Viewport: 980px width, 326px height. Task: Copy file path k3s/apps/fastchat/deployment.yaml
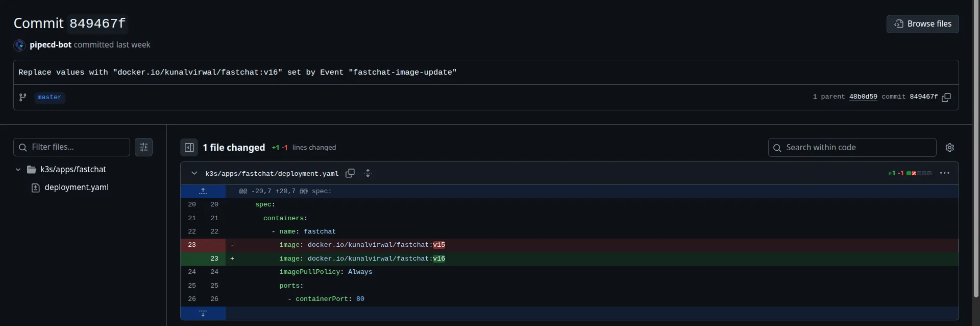click(350, 173)
